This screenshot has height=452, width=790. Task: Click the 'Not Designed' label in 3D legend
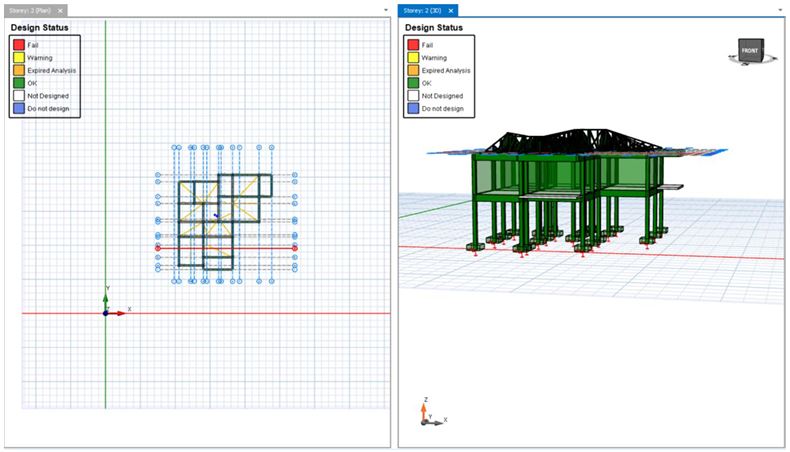point(442,96)
